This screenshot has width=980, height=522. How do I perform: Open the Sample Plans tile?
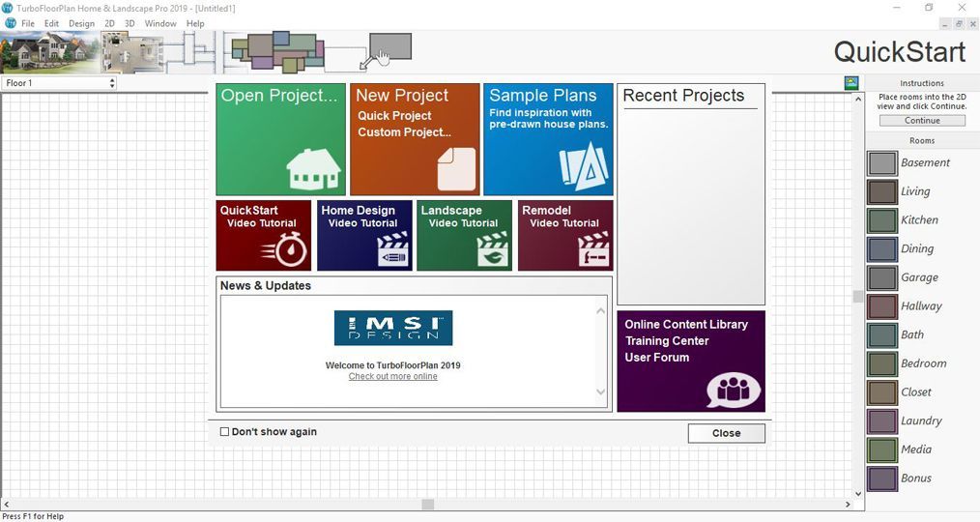[x=548, y=139]
